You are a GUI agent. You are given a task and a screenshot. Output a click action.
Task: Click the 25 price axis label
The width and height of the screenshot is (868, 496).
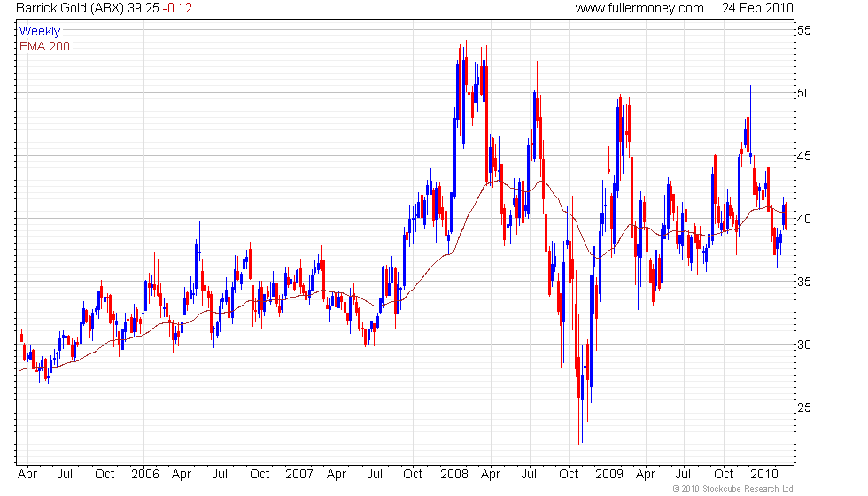[804, 407]
